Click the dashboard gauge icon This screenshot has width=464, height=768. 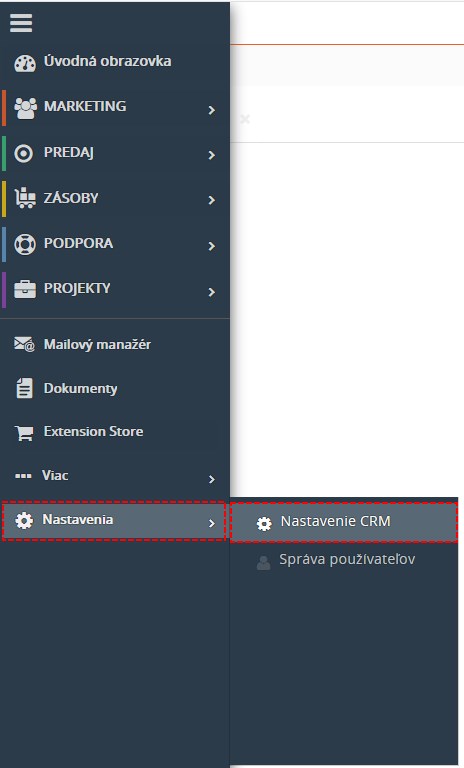pos(24,63)
